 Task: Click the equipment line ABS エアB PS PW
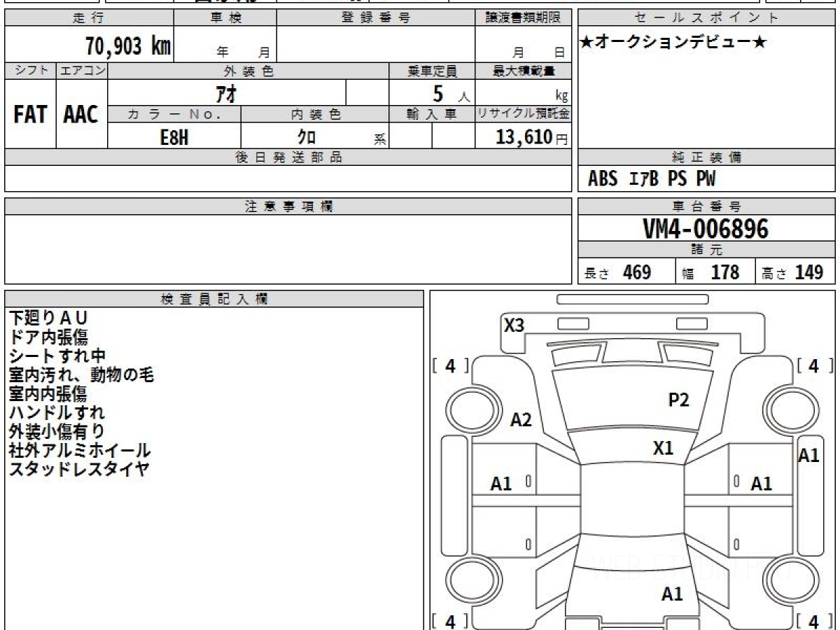tap(652, 179)
